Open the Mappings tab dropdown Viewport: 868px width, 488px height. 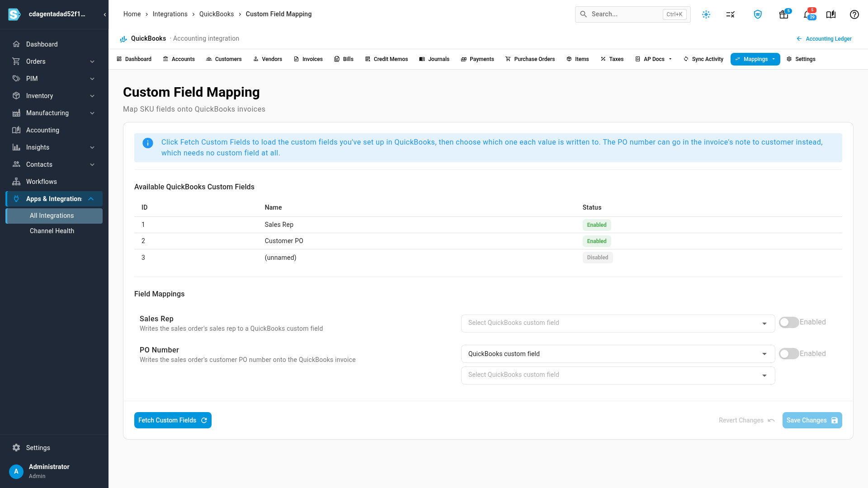[x=755, y=59]
